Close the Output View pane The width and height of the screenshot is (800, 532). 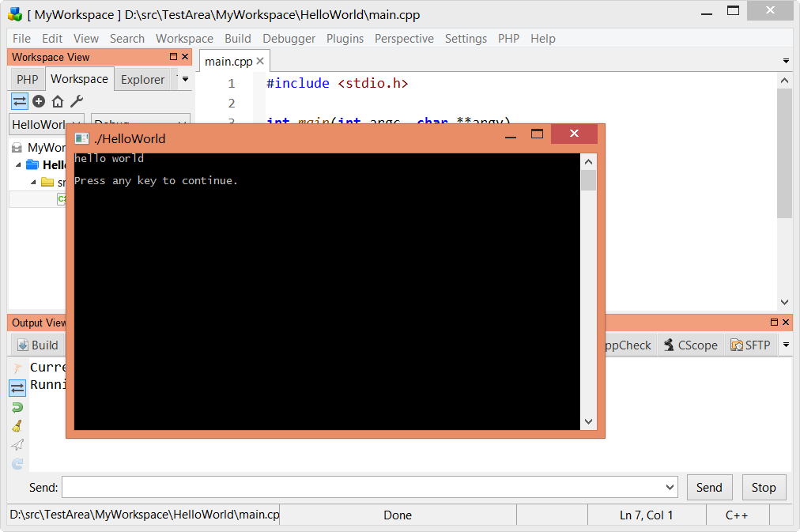click(786, 322)
